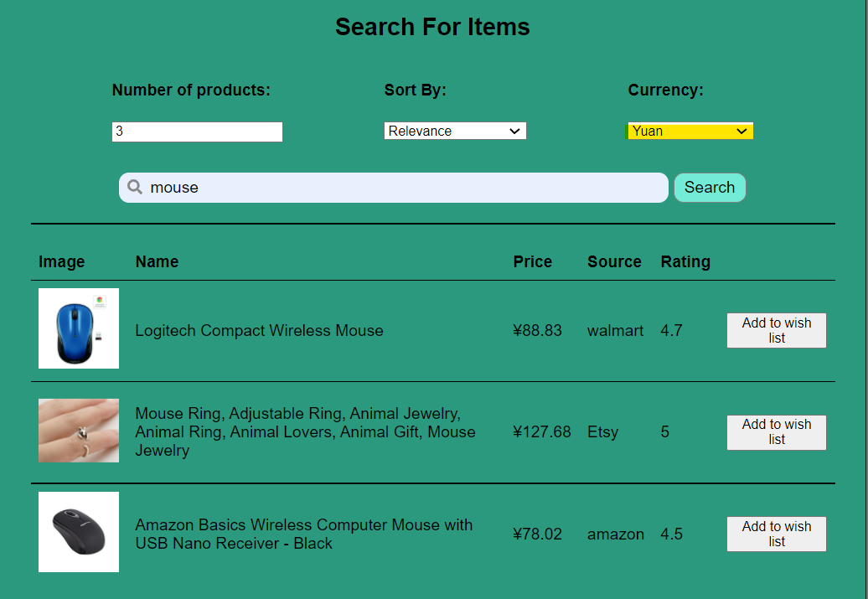Select the Logitech Compact Wireless Mouse name
Screen dimensions: 868x599
point(259,331)
